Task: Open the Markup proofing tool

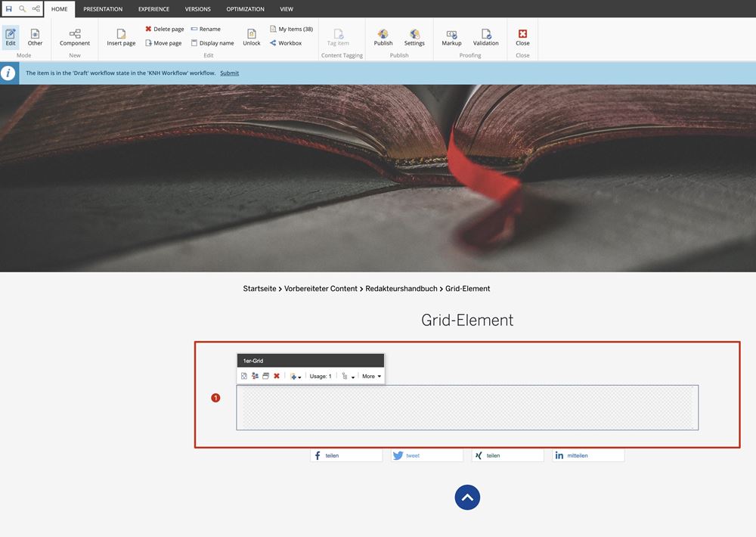Action: click(x=451, y=37)
